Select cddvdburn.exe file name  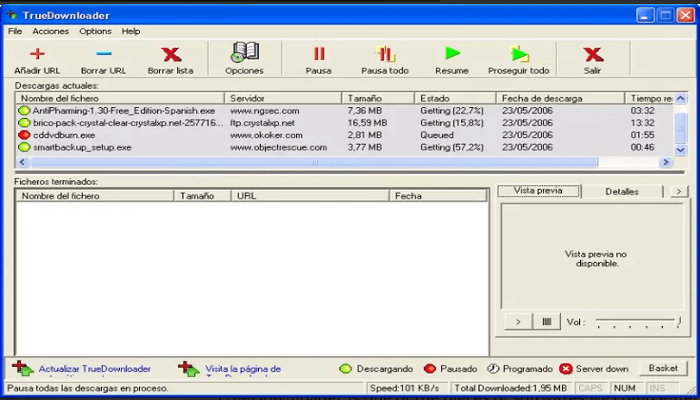pyautogui.click(x=64, y=135)
